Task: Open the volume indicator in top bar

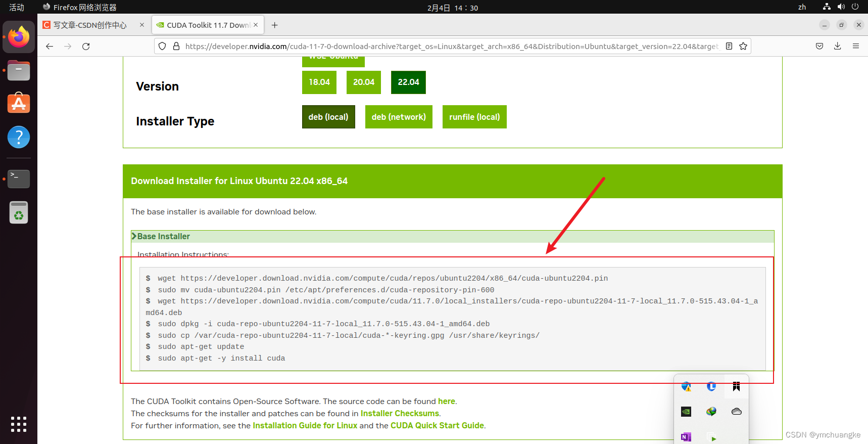Action: click(x=841, y=7)
